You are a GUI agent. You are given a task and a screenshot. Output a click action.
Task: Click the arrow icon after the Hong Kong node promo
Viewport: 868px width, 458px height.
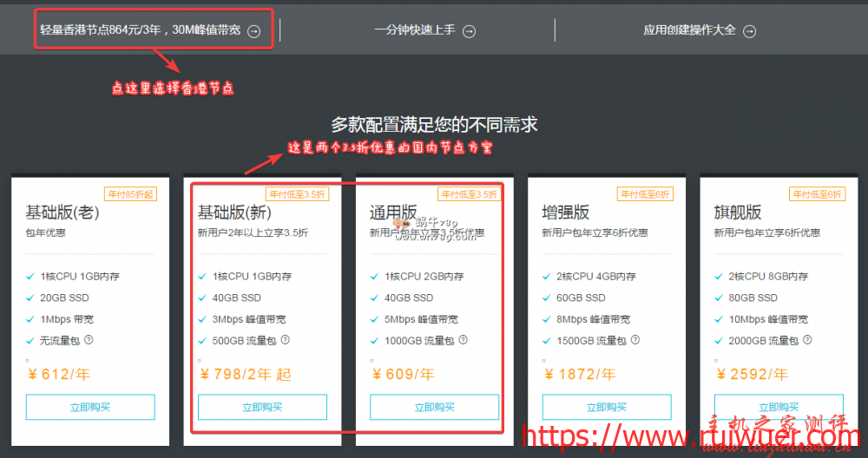click(x=253, y=31)
